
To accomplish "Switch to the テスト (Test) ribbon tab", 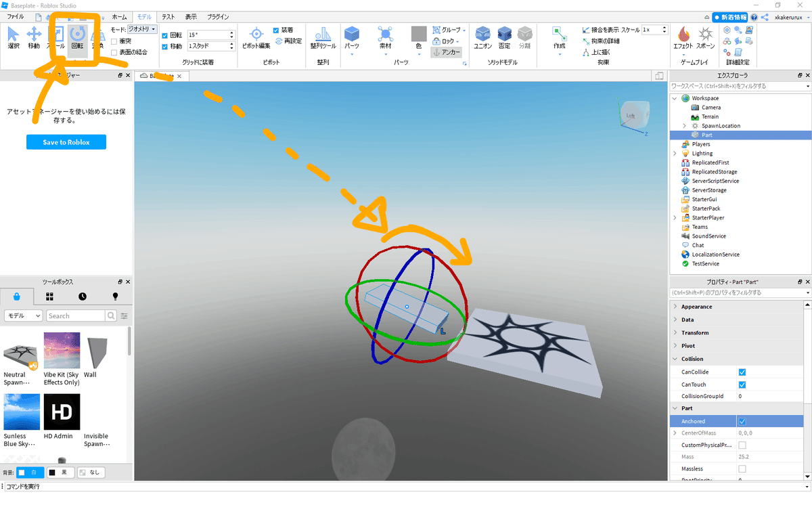I will [168, 16].
